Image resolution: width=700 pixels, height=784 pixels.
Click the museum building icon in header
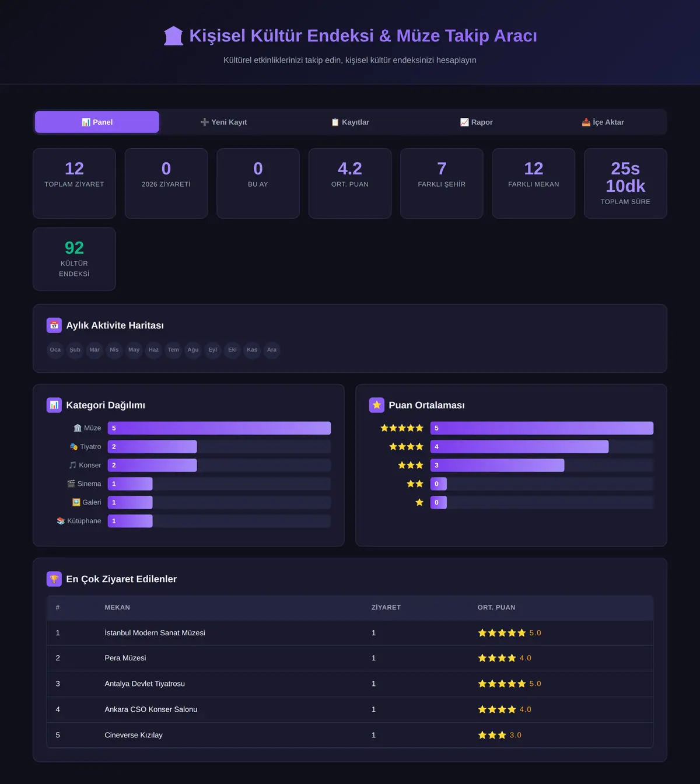coord(173,36)
